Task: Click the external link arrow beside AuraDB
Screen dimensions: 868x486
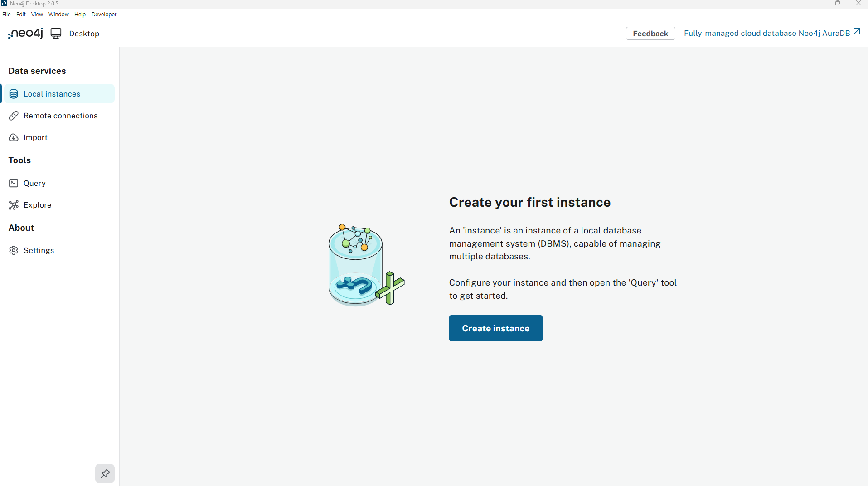Action: 857,32
